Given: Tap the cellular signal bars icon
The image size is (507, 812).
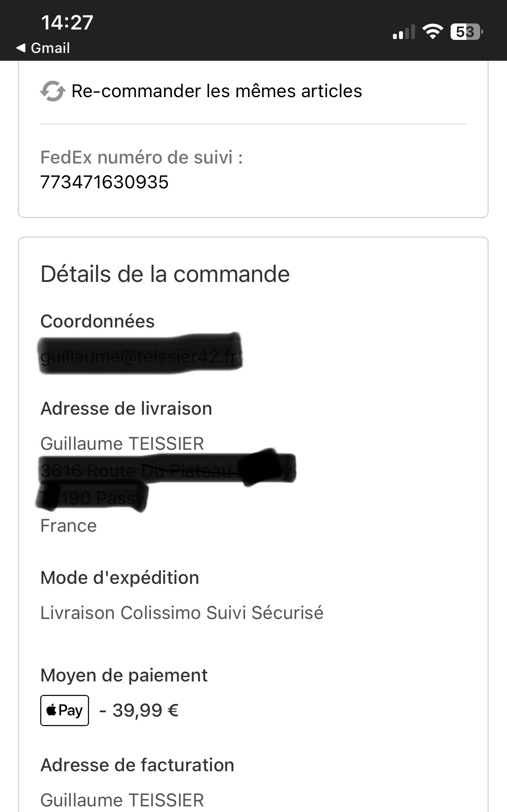Looking at the screenshot, I should coord(404,32).
